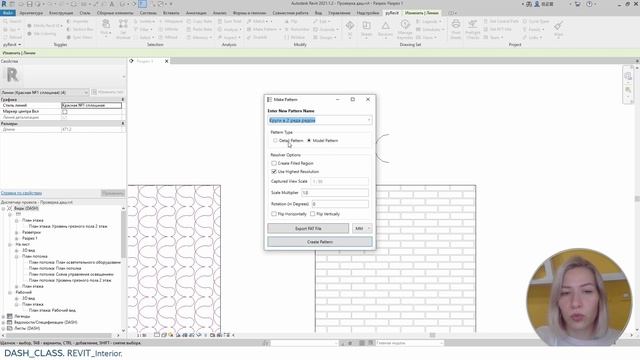The width and height of the screenshot is (640, 360).
Task: Expand the Legends node in project browser
Action: click(4, 316)
